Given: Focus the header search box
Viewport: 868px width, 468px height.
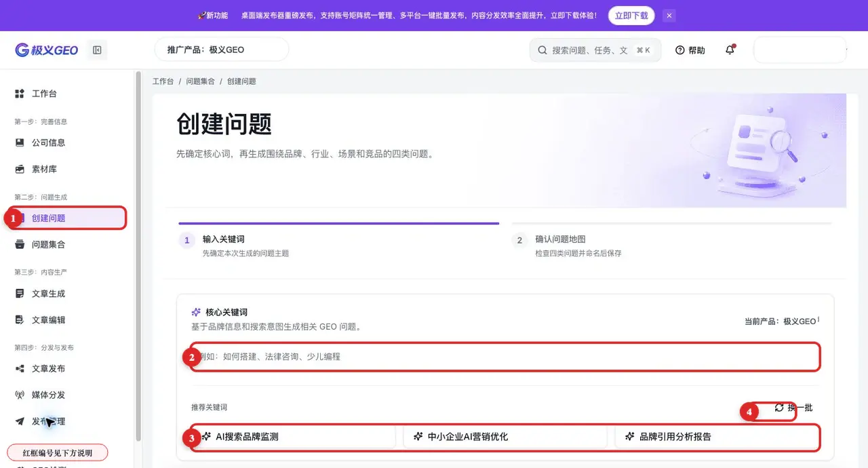Looking at the screenshot, I should point(595,50).
